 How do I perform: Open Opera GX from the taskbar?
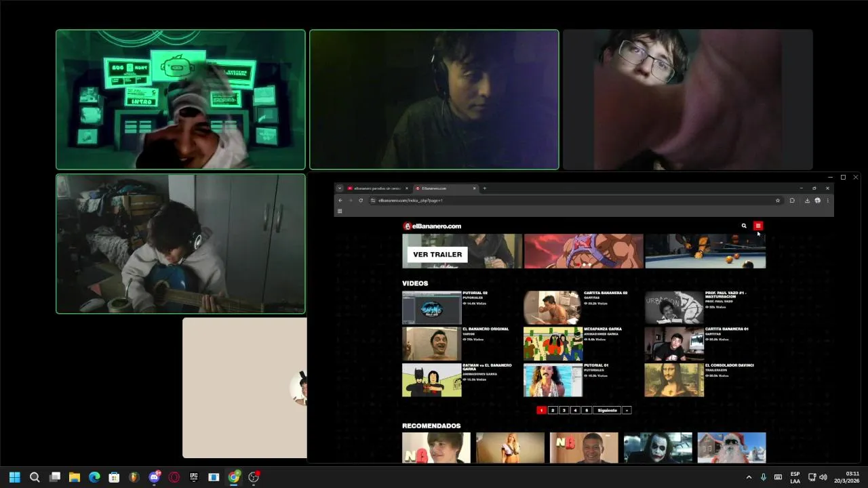[174, 477]
